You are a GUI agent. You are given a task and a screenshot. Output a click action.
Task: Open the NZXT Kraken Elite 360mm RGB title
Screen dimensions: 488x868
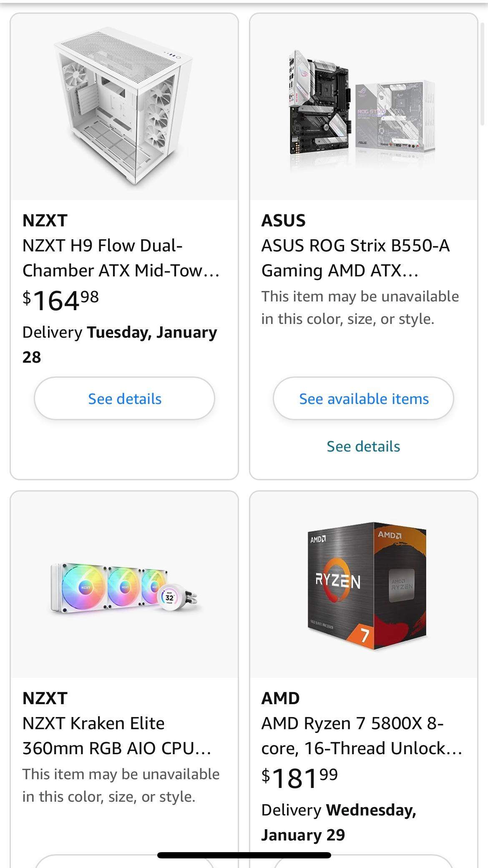coord(117,735)
